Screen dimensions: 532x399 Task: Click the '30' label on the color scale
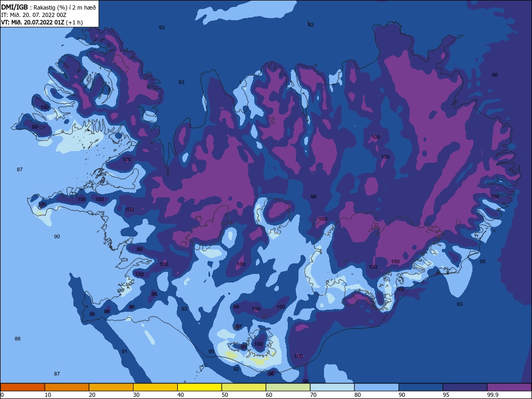tap(136, 395)
